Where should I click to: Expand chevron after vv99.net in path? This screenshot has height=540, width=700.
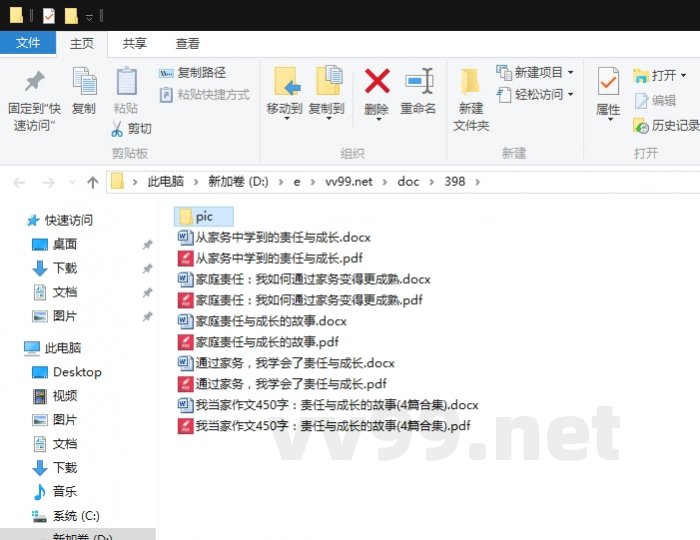[x=385, y=182]
